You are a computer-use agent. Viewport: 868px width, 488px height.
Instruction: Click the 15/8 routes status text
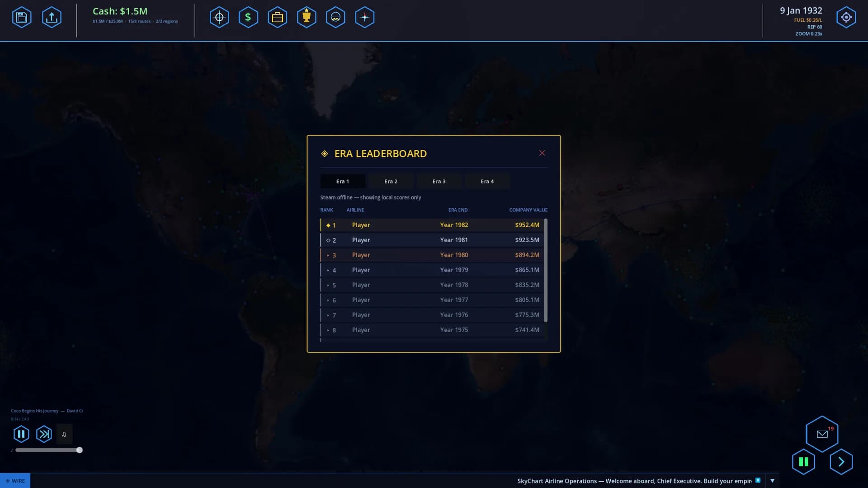(x=139, y=21)
